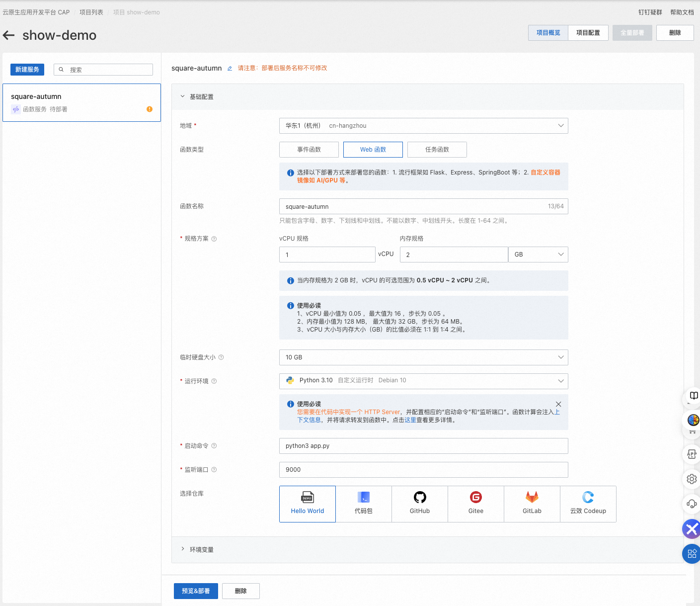Select the Hello World repository option
This screenshot has width=700, height=606.
point(308,504)
